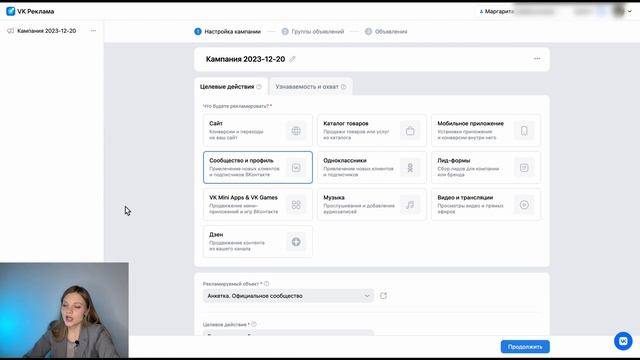Show help for Целевые действия tab
Viewport: 640px width, 360px height.
259,87
